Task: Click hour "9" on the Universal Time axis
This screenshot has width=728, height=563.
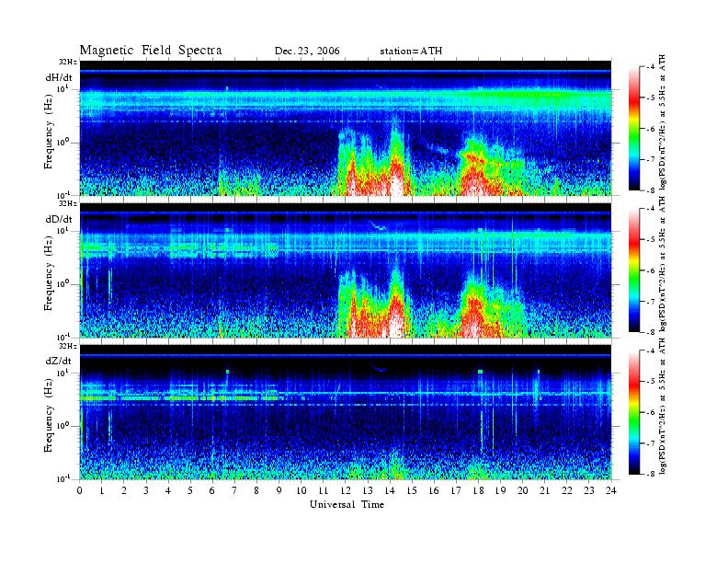Action: (279, 490)
